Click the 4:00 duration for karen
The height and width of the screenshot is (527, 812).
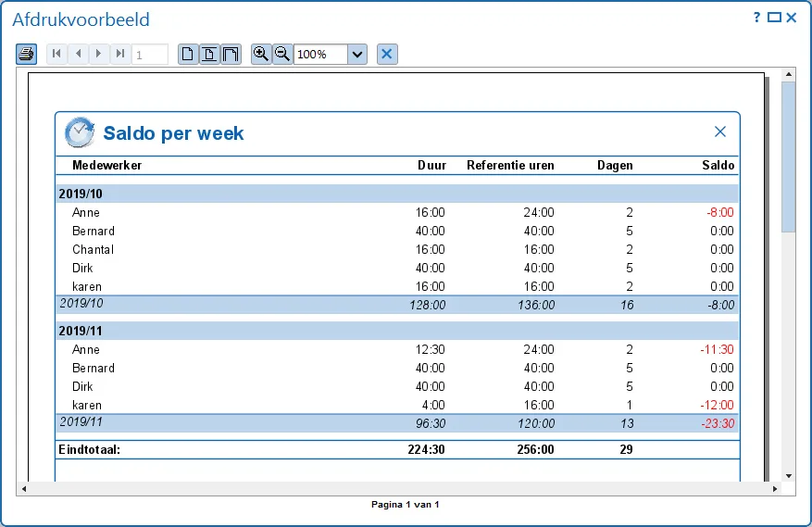tap(433, 405)
